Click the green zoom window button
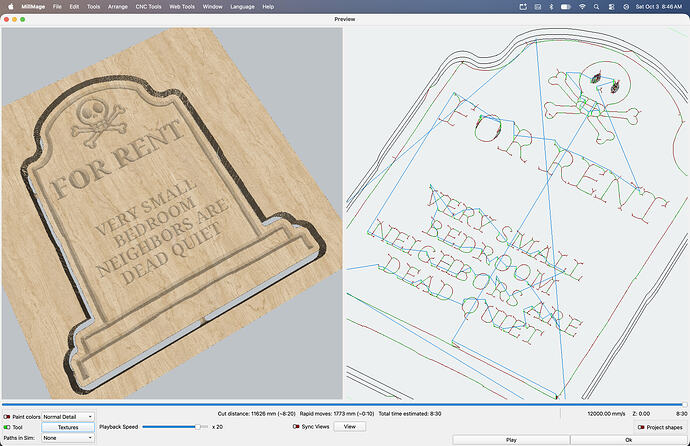 pyautogui.click(x=22, y=19)
